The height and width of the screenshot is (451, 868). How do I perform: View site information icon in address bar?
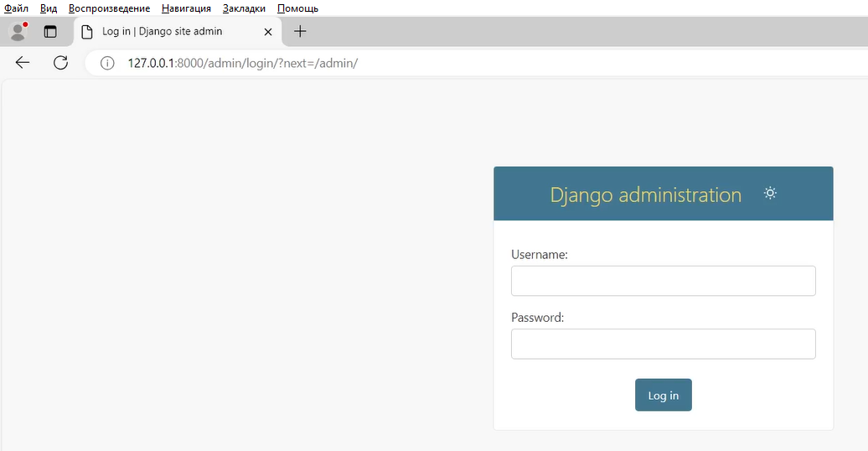point(107,63)
